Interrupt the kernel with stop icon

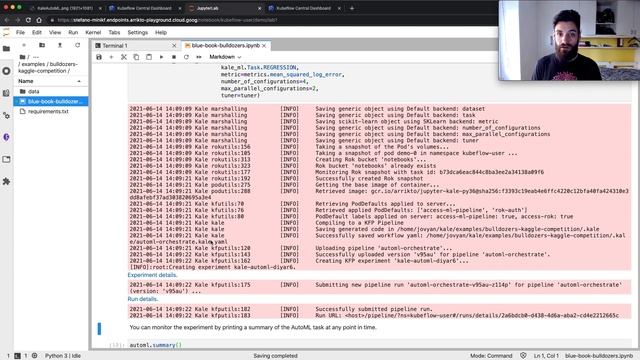174,57
